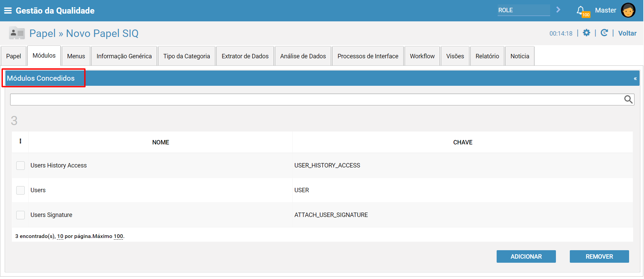Click the Users Signature name cell

(51, 215)
